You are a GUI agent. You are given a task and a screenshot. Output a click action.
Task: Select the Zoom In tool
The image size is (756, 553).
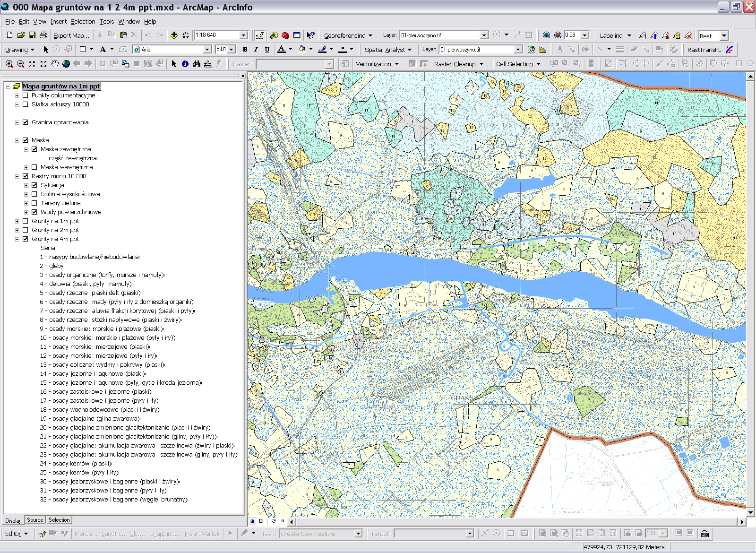tap(9, 64)
